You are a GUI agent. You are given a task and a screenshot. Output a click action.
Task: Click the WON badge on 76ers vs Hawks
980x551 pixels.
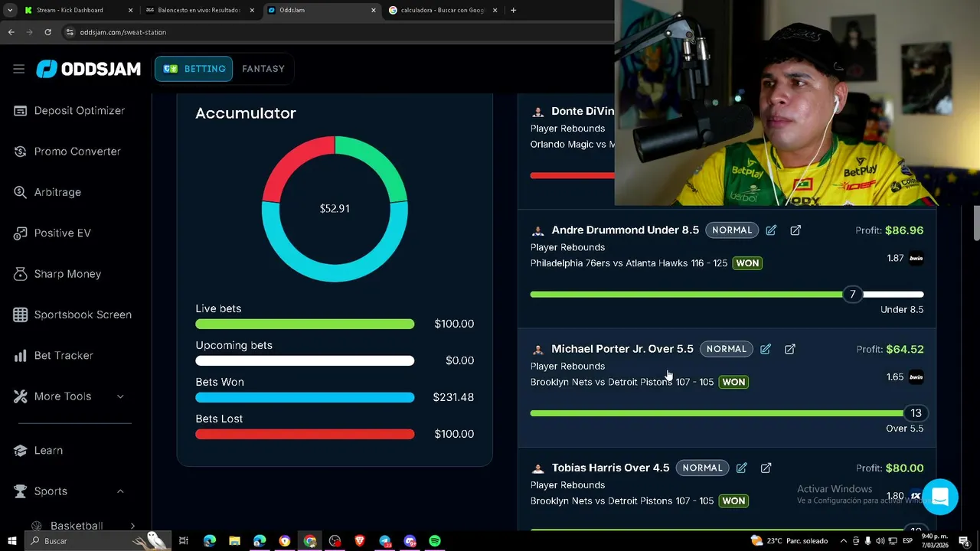747,263
